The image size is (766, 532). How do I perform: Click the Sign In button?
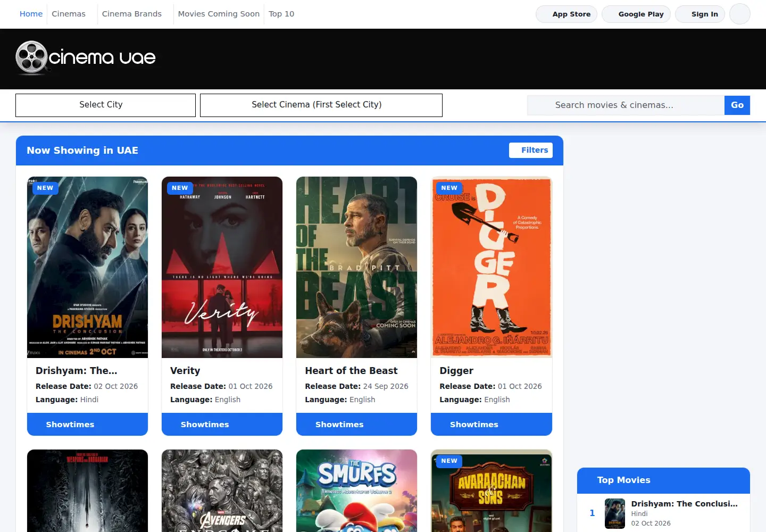700,14
